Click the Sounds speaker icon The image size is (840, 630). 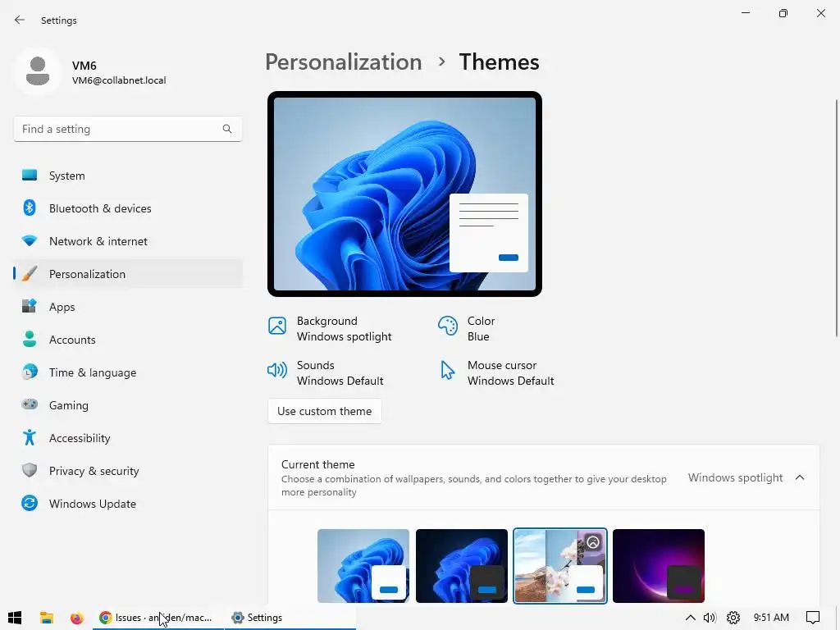[277, 370]
